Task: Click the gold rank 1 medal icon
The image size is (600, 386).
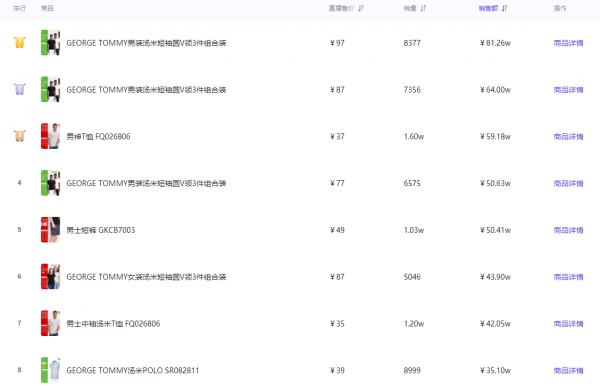Action: [x=20, y=42]
